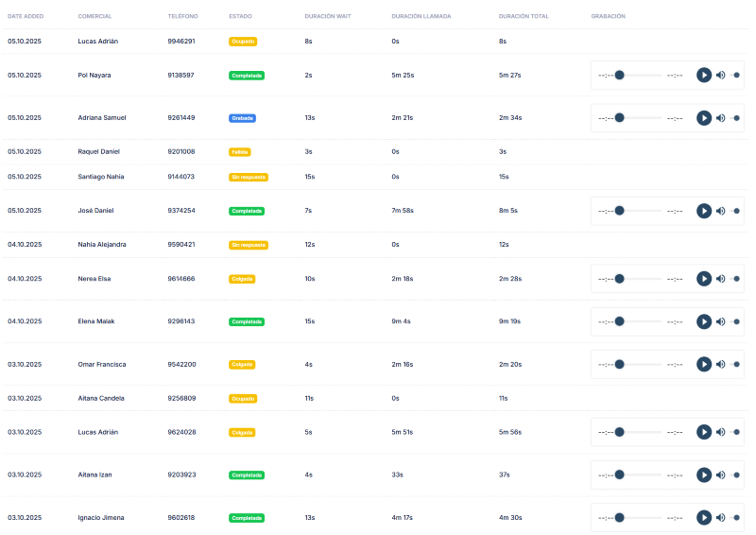This screenshot has width=756, height=535.
Task: Play the recording for Pol Nayara
Action: point(704,76)
